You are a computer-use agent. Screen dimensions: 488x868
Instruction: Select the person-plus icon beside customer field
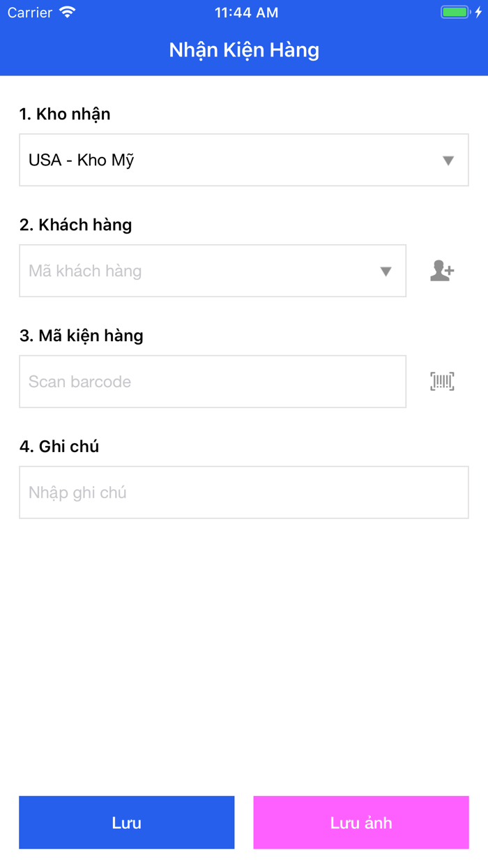pos(443,271)
